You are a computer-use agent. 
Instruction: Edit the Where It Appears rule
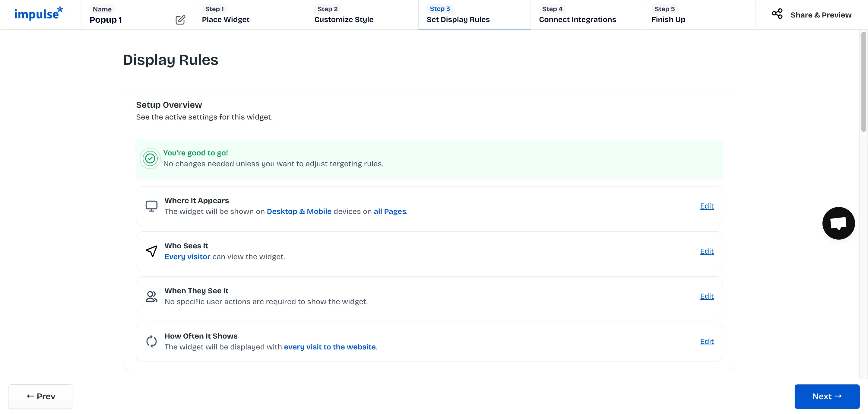tap(707, 206)
